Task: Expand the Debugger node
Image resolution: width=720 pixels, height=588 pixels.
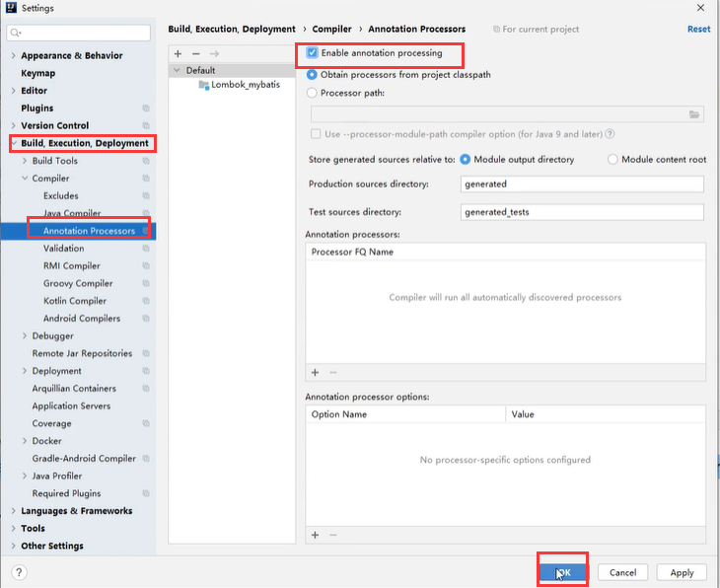Action: (25, 335)
